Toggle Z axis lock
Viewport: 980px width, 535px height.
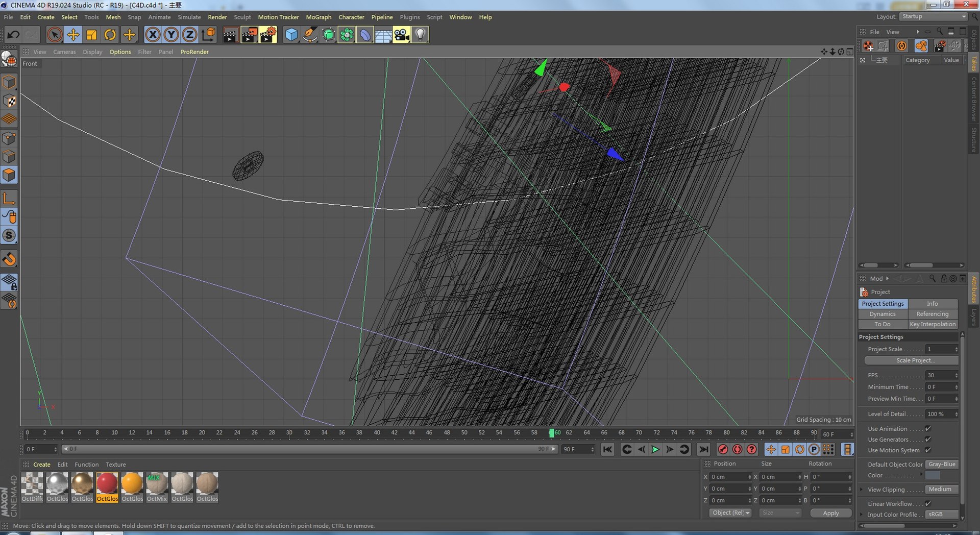click(189, 35)
